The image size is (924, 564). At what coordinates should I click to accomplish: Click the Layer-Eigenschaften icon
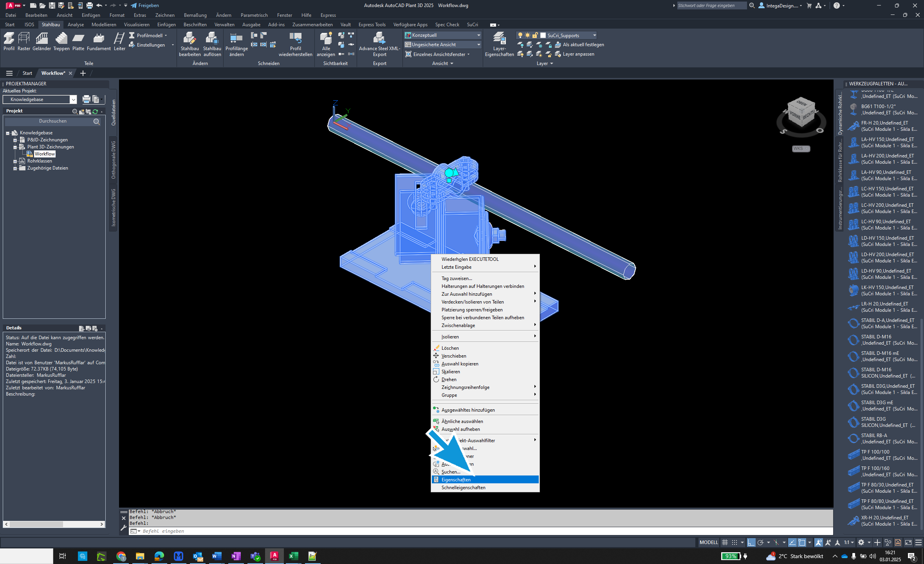click(x=498, y=41)
